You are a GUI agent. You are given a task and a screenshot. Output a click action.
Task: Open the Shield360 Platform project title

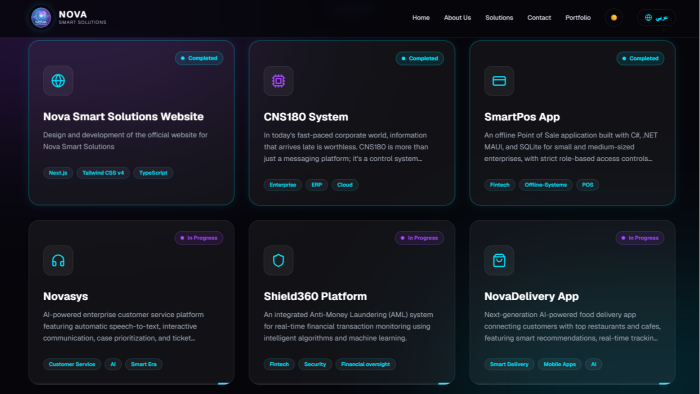(x=315, y=296)
